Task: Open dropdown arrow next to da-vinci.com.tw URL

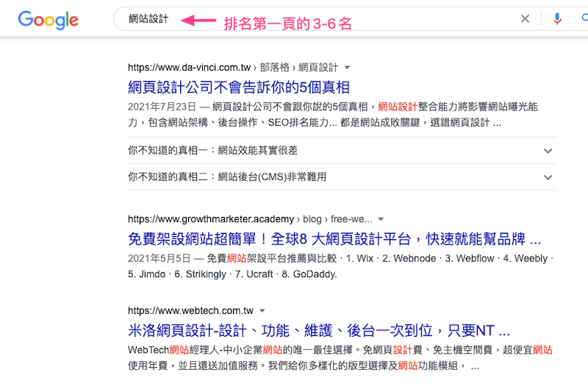Action: [x=347, y=68]
